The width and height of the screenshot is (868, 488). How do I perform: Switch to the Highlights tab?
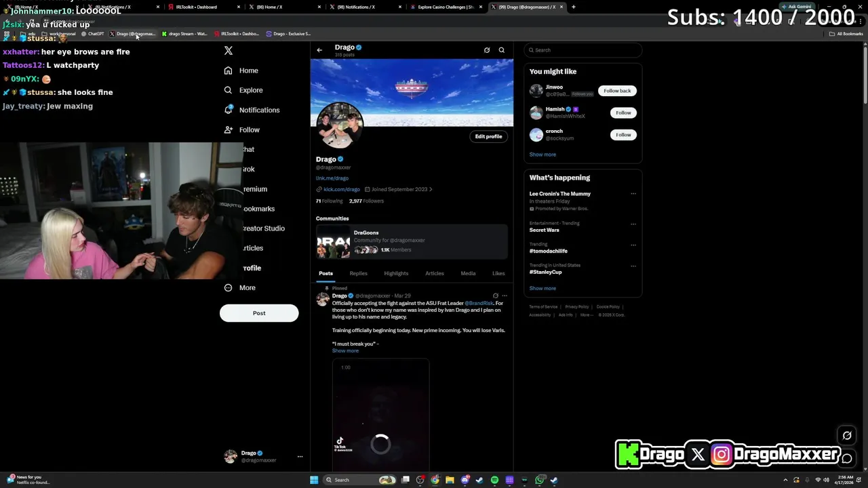pyautogui.click(x=396, y=274)
